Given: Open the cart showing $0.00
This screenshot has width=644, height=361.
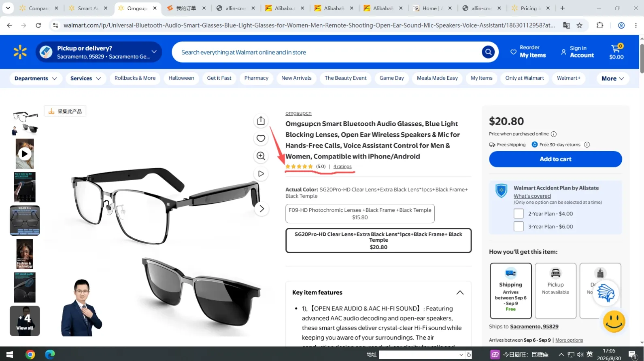Looking at the screenshot, I should [616, 52].
